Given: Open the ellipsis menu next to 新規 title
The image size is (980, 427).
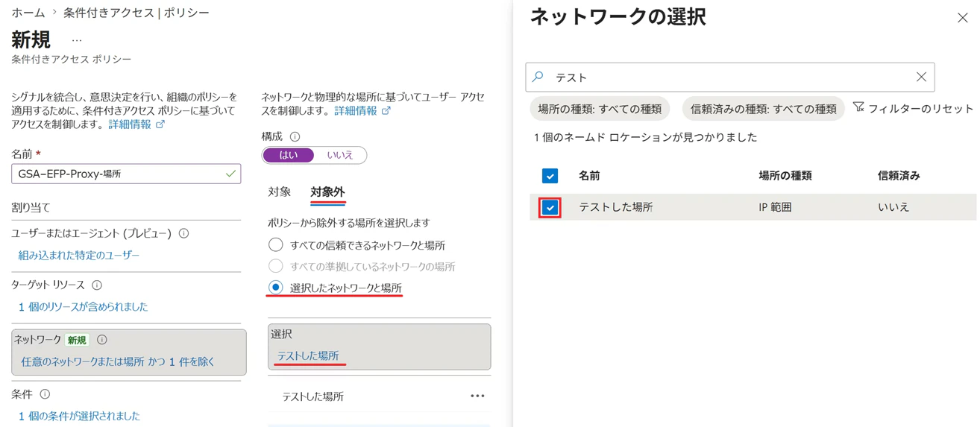Looking at the screenshot, I should (x=77, y=40).
